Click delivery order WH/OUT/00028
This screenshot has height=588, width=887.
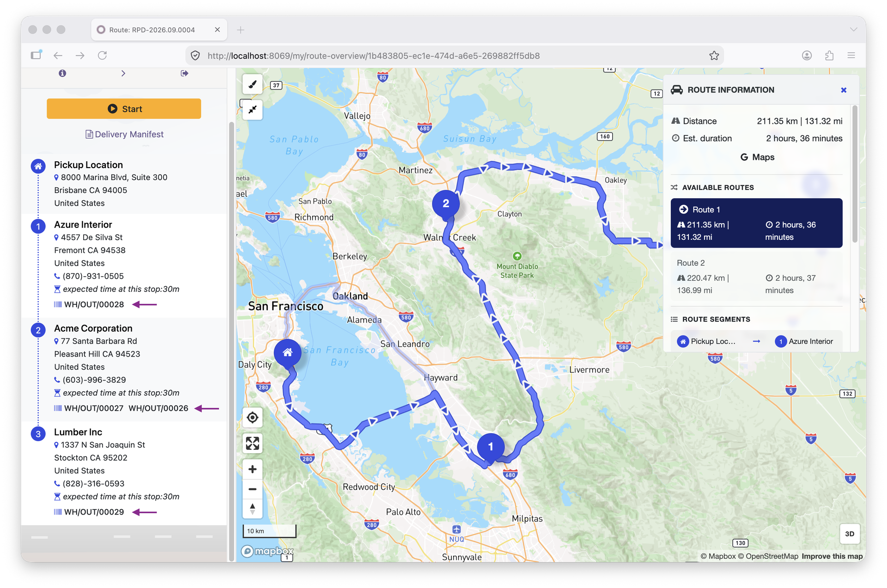[94, 304]
